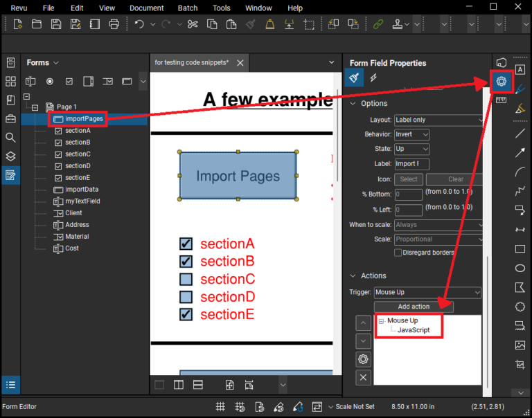Select the Cut scissors icon
The height and width of the screenshot is (418, 532).
[193, 24]
